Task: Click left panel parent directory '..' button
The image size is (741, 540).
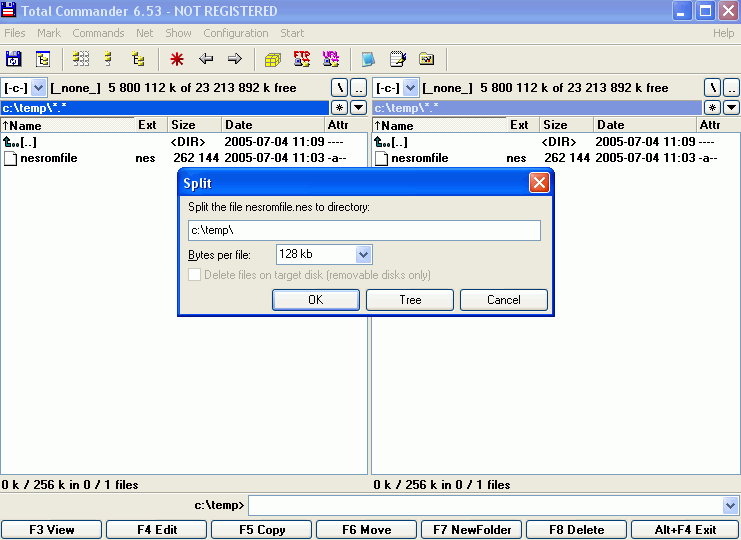Action: coord(359,88)
